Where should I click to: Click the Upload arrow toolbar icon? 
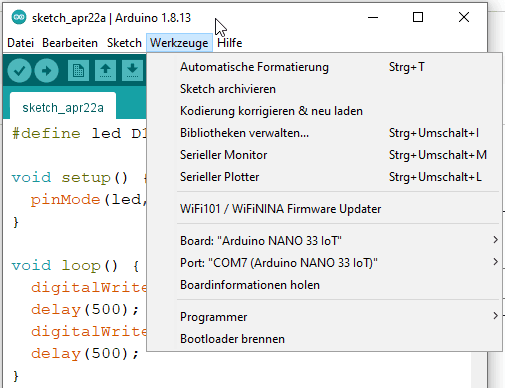pos(46,70)
